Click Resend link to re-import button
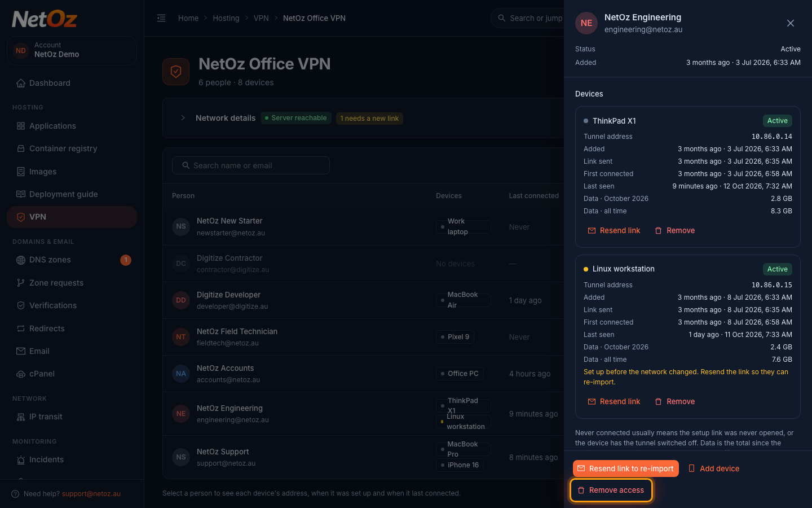Image resolution: width=812 pixels, height=508 pixels. click(x=626, y=468)
